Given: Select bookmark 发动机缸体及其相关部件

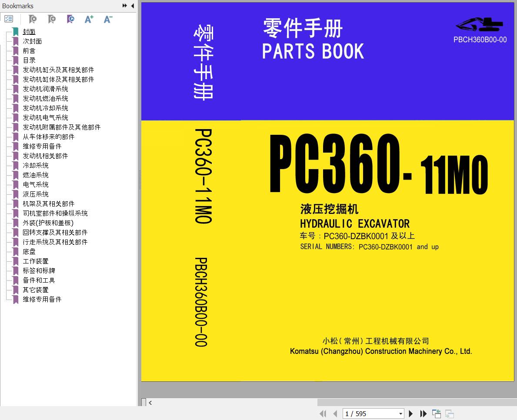Looking at the screenshot, I should click(x=58, y=80).
